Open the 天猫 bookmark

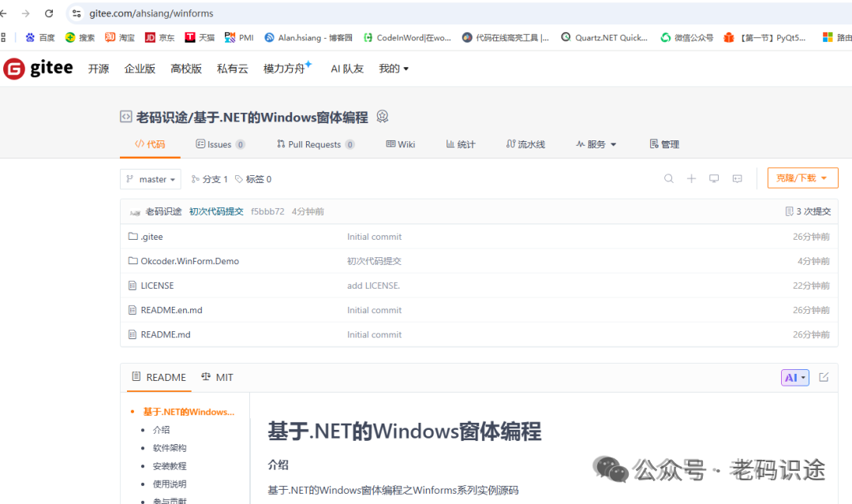(200, 38)
